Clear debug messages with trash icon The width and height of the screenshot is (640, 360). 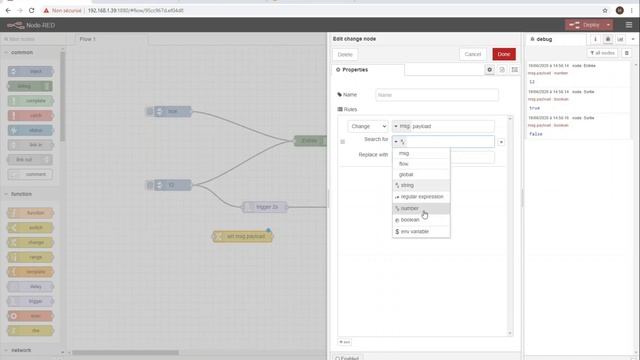(627, 53)
